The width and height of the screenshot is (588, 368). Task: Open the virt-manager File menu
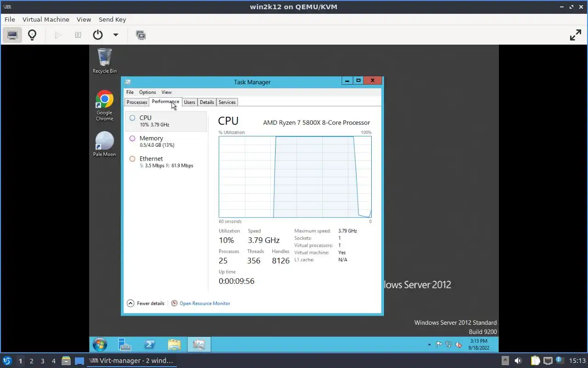pyautogui.click(x=10, y=19)
